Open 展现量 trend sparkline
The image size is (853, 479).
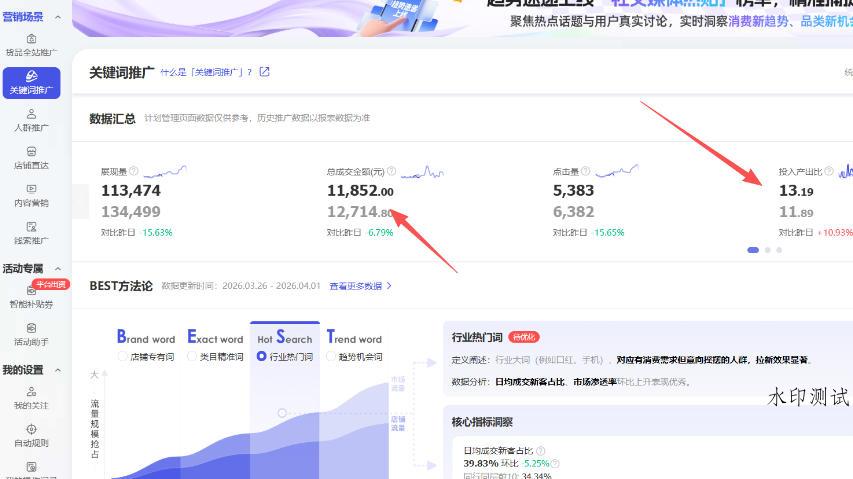tap(165, 172)
